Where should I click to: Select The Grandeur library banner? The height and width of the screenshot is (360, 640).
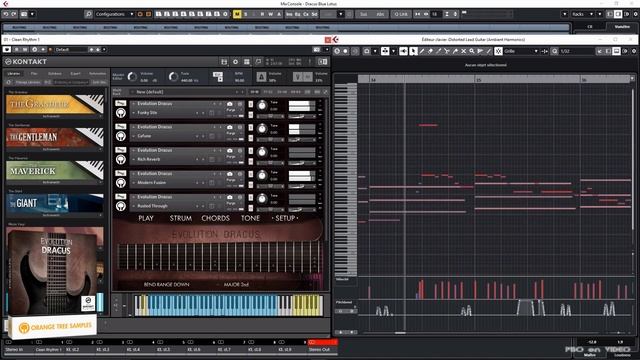(55, 104)
